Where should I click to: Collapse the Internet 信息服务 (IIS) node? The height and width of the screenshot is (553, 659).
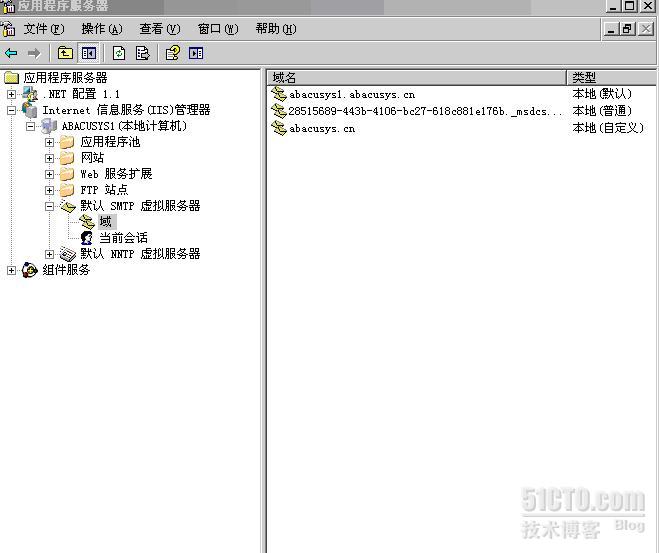(11, 111)
